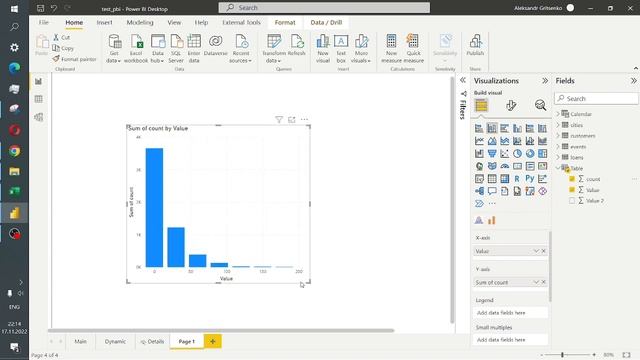
Task: Open Focus mode for the chart
Action: tap(291, 120)
